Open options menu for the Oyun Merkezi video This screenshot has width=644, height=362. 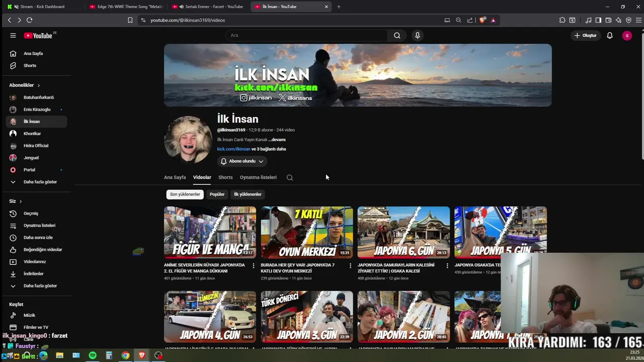(x=350, y=265)
